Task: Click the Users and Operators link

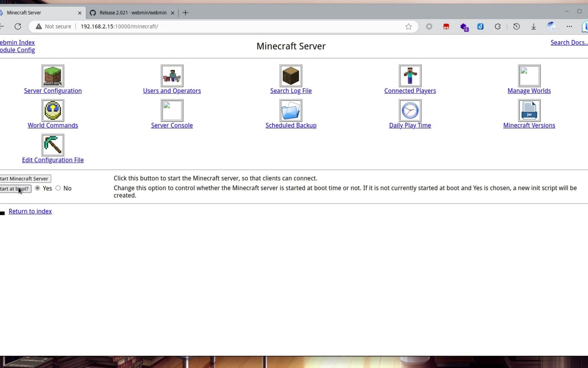Action: 172,91
